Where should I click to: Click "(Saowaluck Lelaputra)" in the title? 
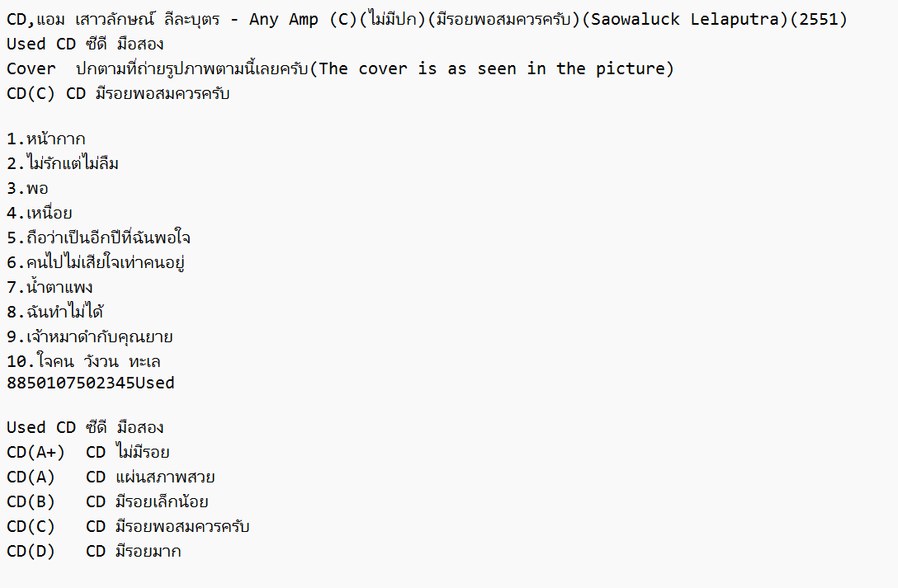[x=685, y=20]
